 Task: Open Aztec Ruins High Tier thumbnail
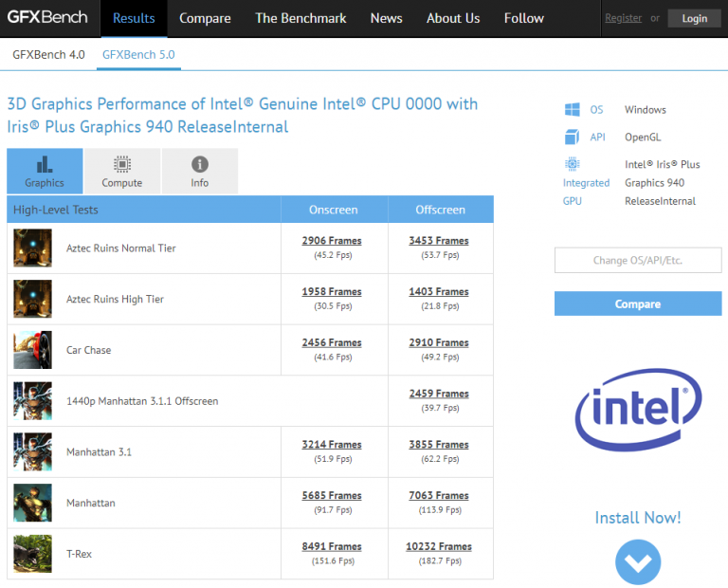[x=32, y=299]
